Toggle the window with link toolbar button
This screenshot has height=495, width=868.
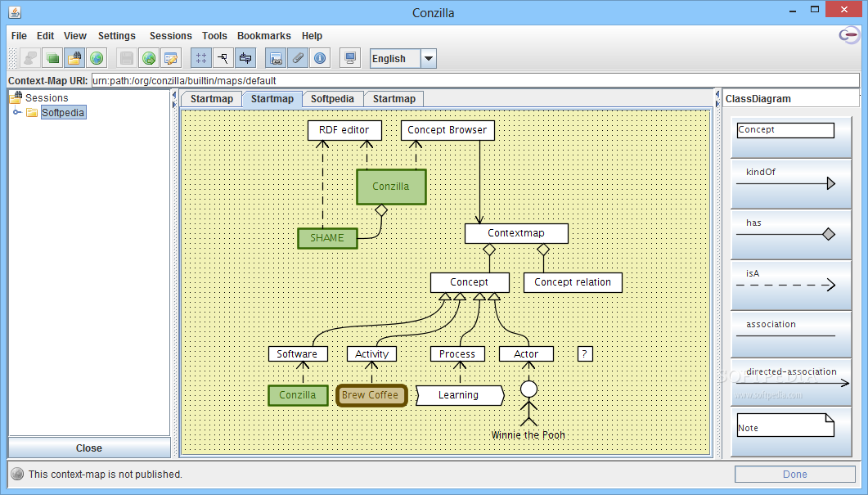click(x=276, y=58)
